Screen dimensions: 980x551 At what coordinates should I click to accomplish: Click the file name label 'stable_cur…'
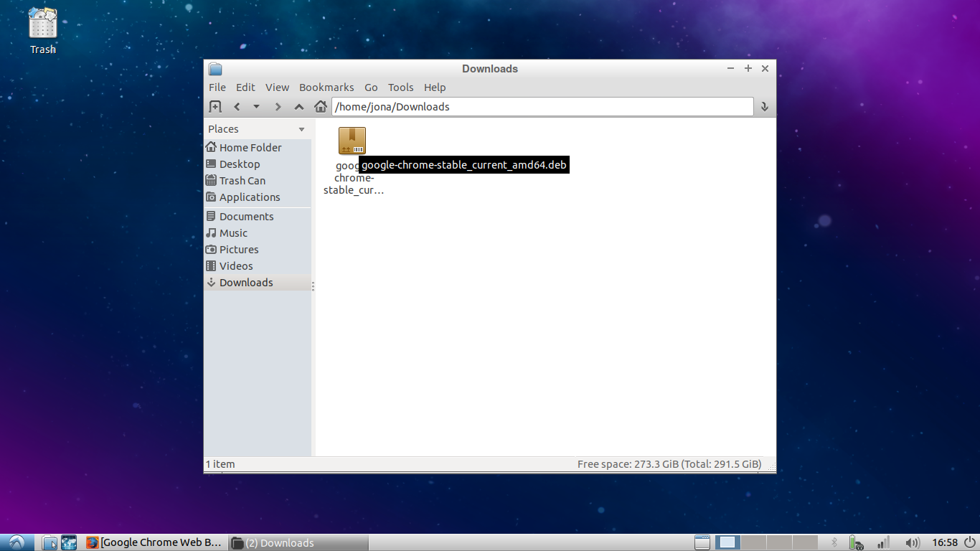354,190
